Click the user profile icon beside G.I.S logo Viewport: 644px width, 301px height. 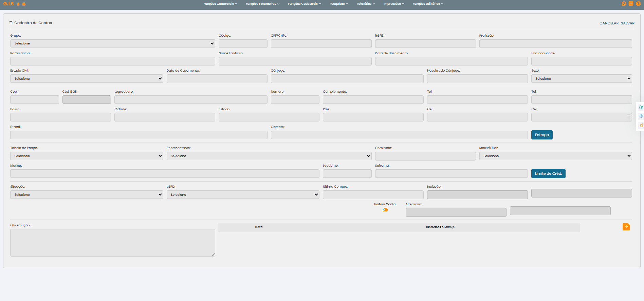pos(18,4)
